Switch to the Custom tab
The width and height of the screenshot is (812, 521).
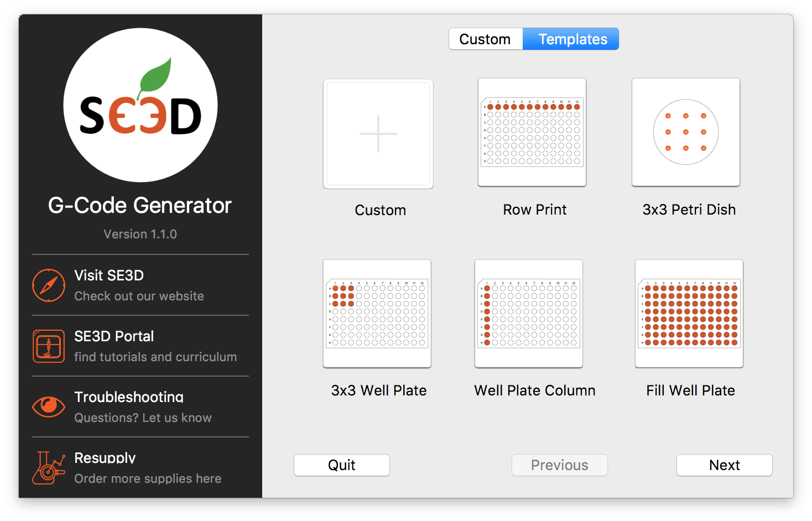click(x=485, y=39)
